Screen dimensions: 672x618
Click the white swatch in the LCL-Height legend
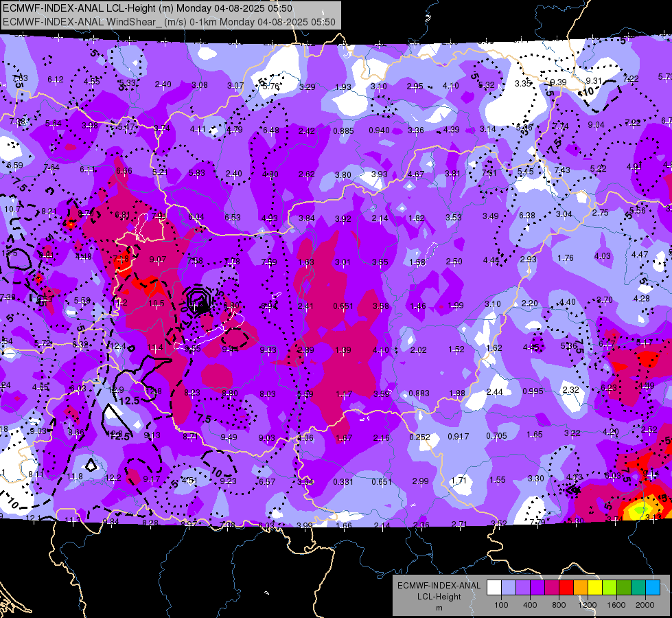tap(494, 588)
